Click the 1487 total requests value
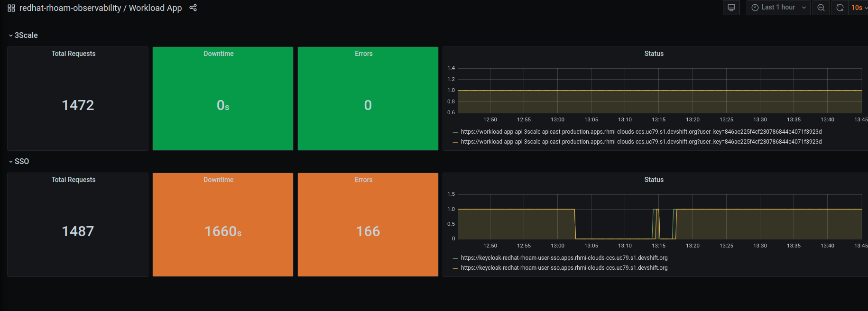This screenshot has width=868, height=311. pos(78,231)
